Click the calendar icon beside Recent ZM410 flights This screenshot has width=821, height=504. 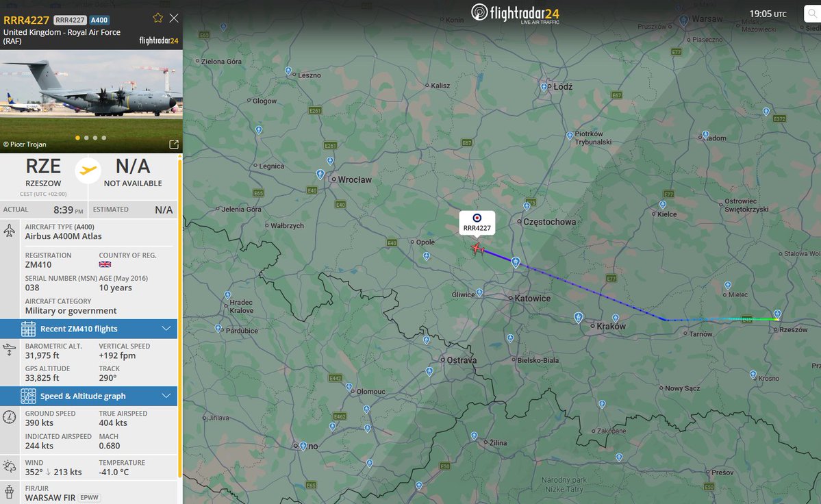28,329
